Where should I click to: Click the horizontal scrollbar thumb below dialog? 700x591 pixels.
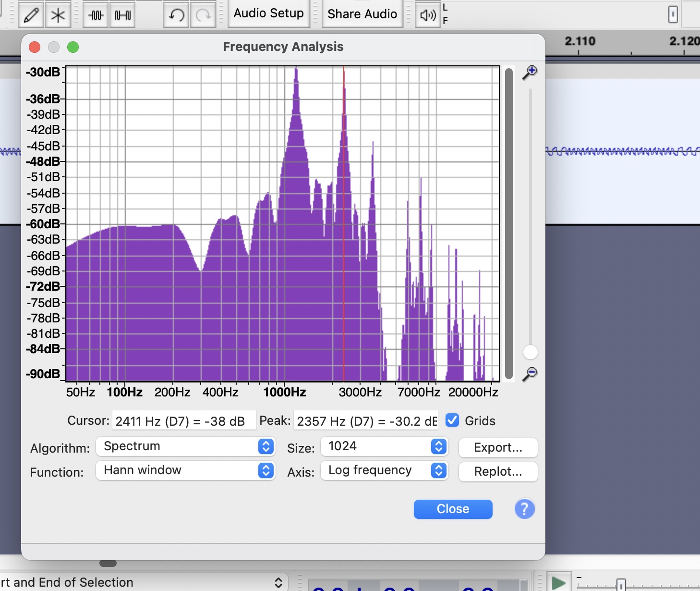pos(108,563)
